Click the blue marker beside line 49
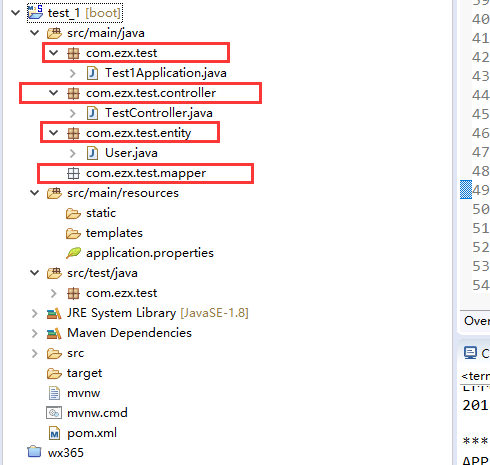Screen dimensions: 490x465 point(466,189)
